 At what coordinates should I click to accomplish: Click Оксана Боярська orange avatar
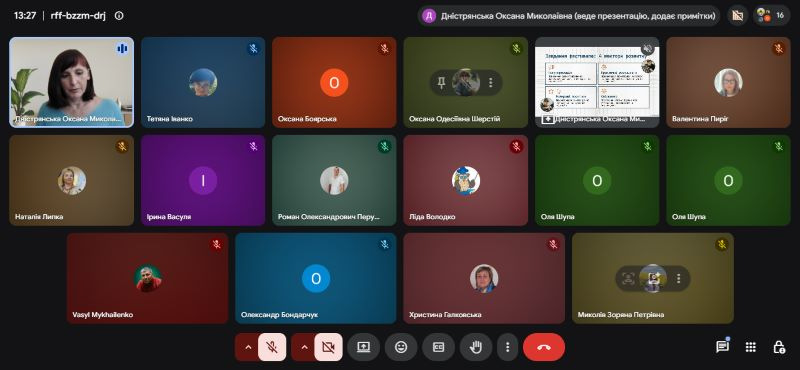334,82
